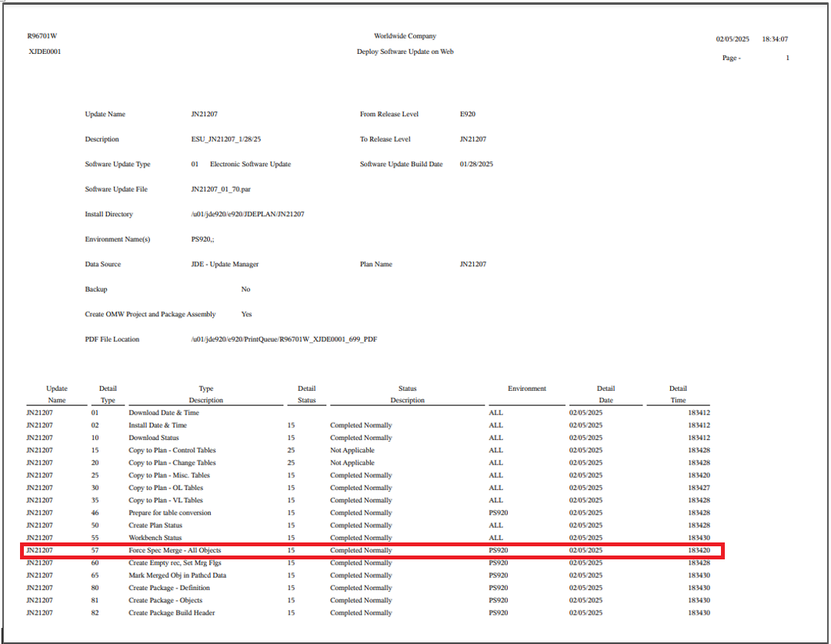Click the Install Directory path
The height and width of the screenshot is (644, 831).
(246, 214)
